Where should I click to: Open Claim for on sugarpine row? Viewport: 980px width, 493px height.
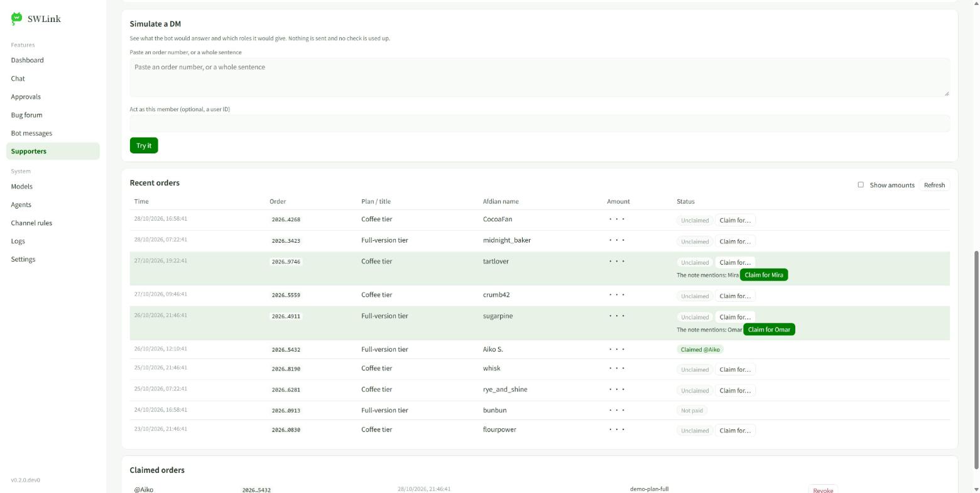click(735, 317)
